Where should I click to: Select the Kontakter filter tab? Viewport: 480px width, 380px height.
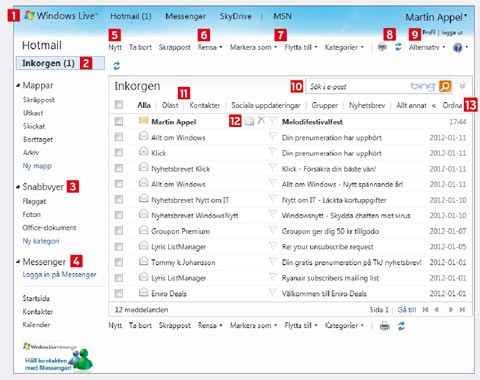point(205,105)
